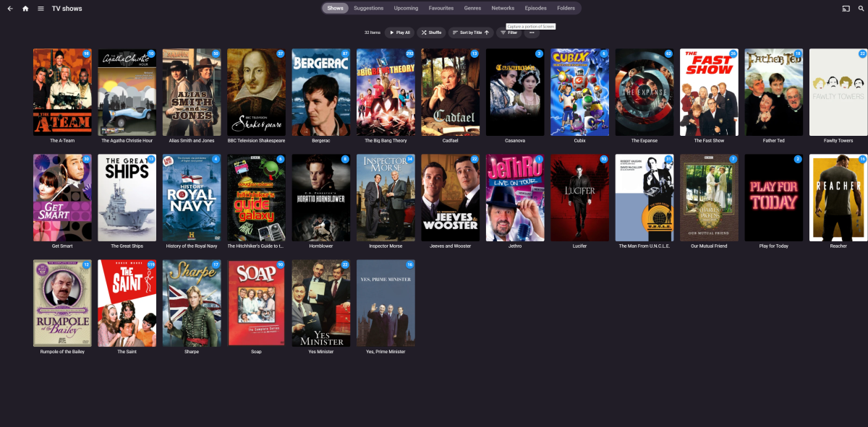
Task: Open Alias Smith and Jones poster
Action: point(192,92)
